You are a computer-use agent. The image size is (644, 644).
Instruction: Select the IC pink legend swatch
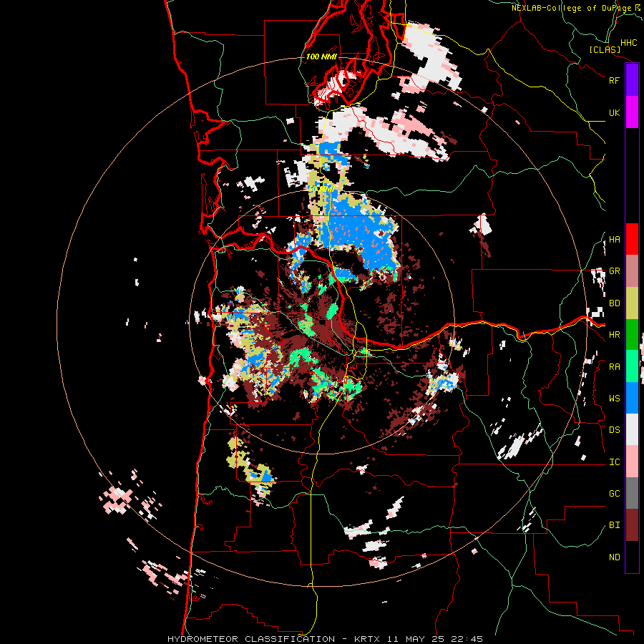tap(632, 462)
